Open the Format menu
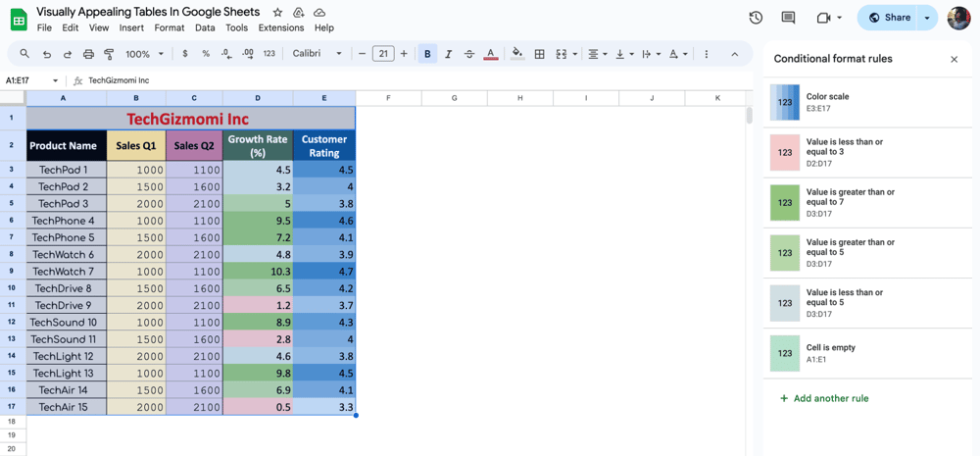980x456 pixels. pos(169,27)
